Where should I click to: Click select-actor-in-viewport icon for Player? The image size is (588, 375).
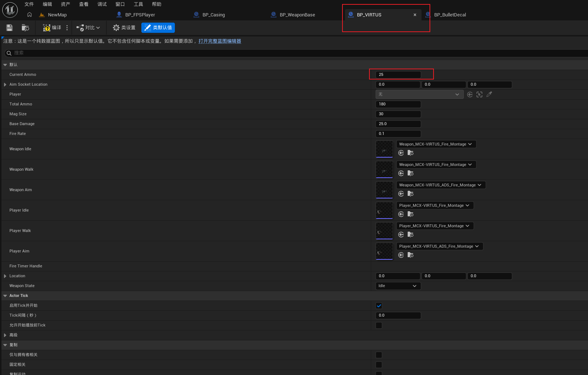pyautogui.click(x=479, y=94)
